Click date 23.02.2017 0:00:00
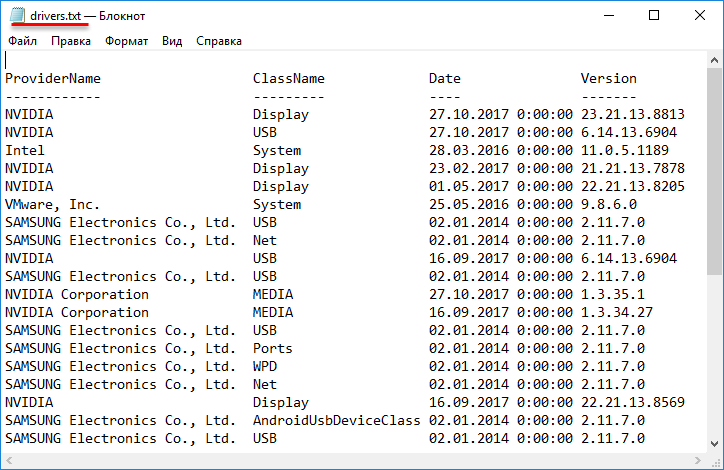The image size is (724, 470). 501,168
